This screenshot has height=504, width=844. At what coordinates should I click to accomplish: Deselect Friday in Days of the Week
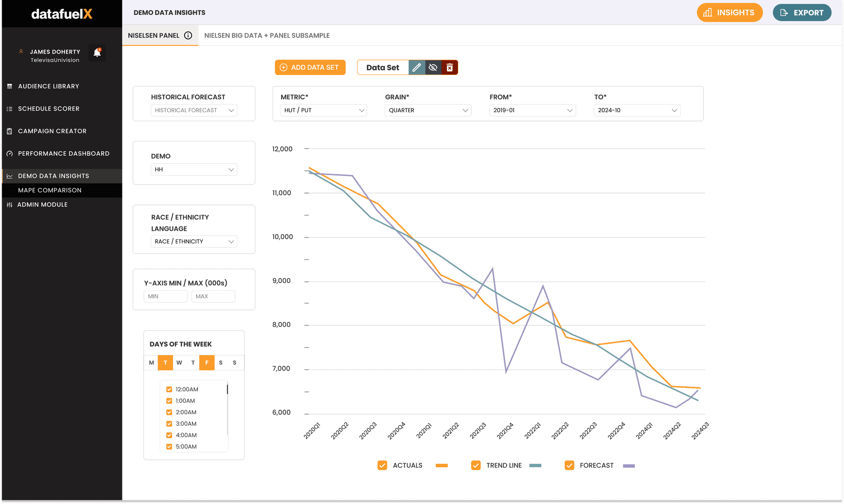(x=207, y=363)
